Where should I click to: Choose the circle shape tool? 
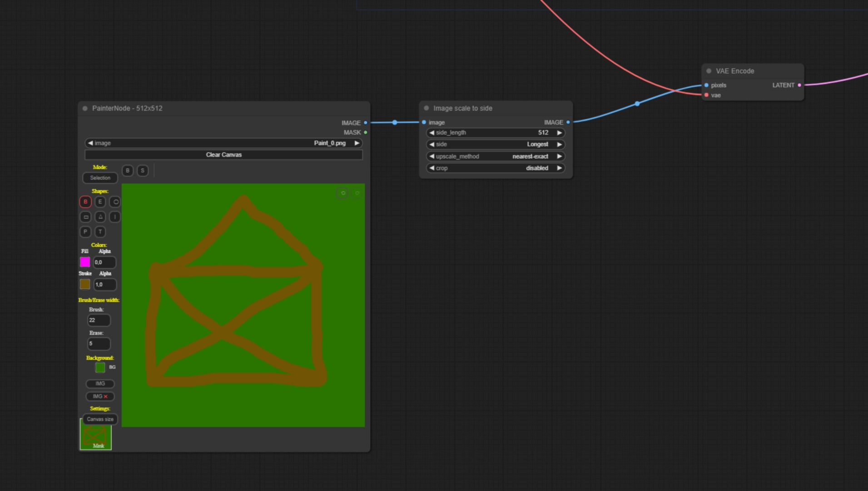coord(115,202)
